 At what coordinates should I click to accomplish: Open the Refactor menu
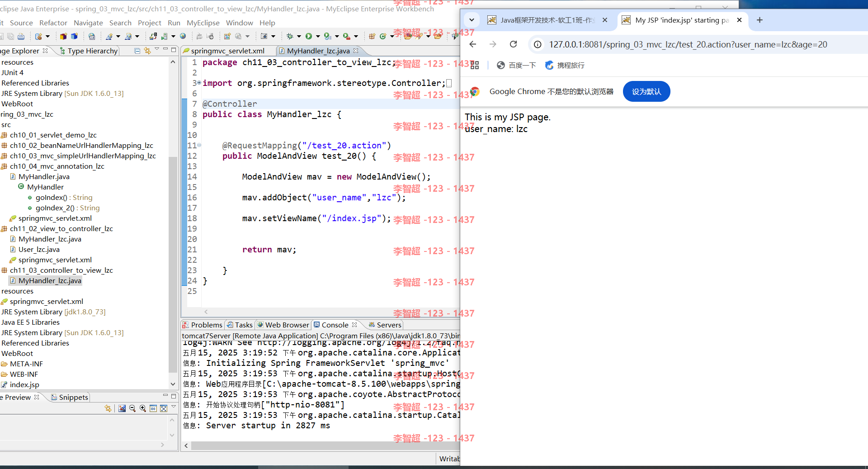pos(53,23)
